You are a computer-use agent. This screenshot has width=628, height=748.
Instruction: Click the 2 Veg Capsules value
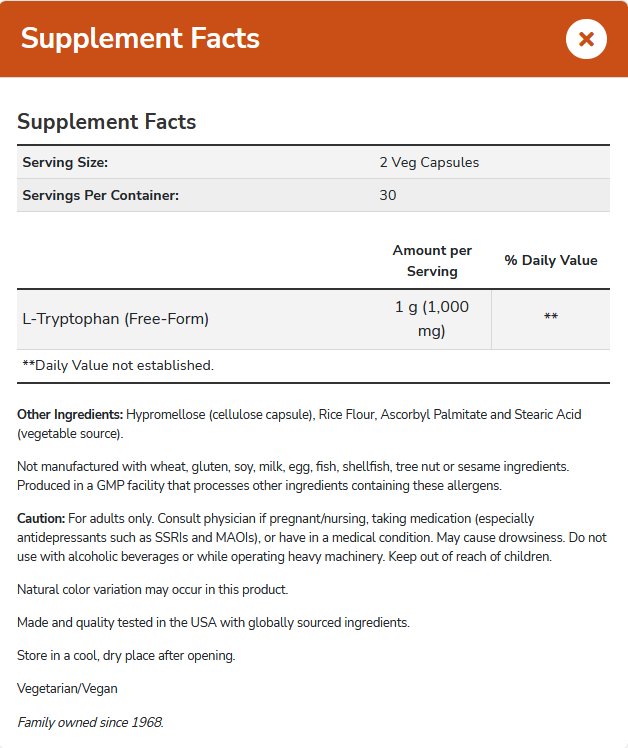429,162
